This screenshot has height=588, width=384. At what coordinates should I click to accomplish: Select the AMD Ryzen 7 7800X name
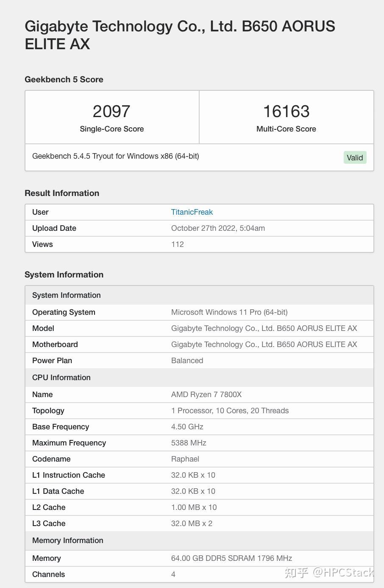click(x=206, y=395)
